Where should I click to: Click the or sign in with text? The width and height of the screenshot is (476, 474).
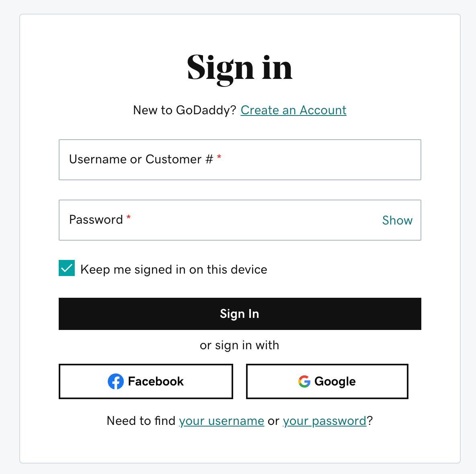239,345
